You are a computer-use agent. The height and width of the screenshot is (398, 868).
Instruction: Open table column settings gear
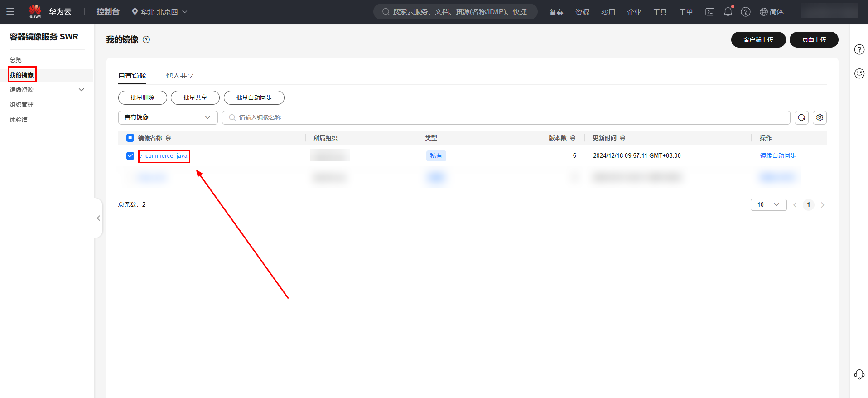pos(820,117)
